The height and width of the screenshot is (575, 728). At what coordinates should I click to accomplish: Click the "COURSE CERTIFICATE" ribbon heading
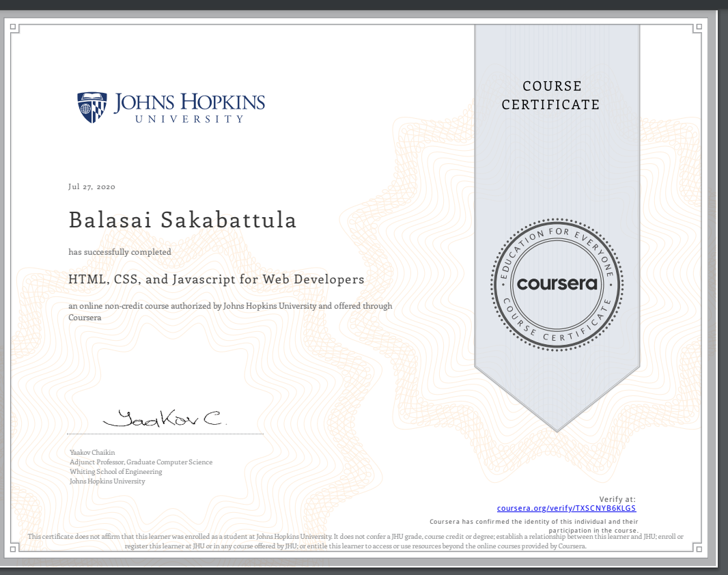click(551, 95)
